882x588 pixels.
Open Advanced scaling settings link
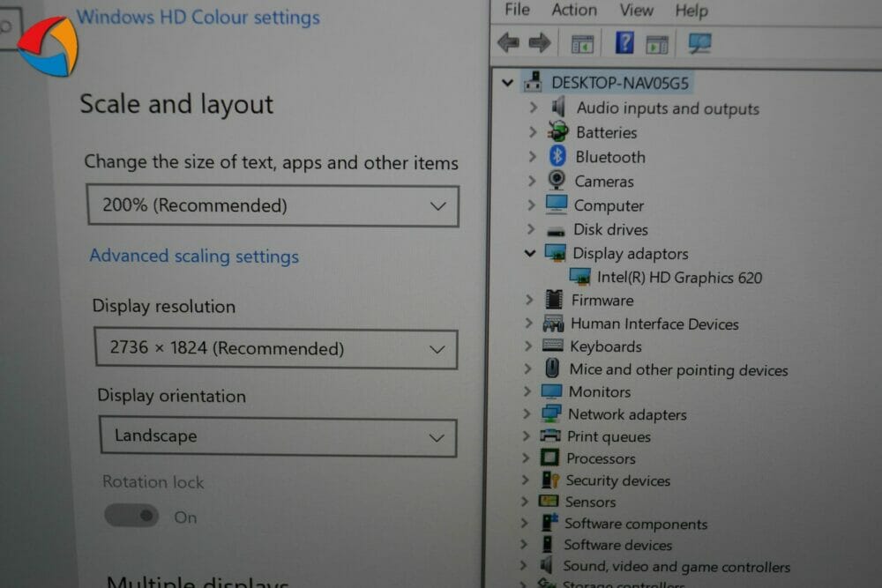click(194, 256)
